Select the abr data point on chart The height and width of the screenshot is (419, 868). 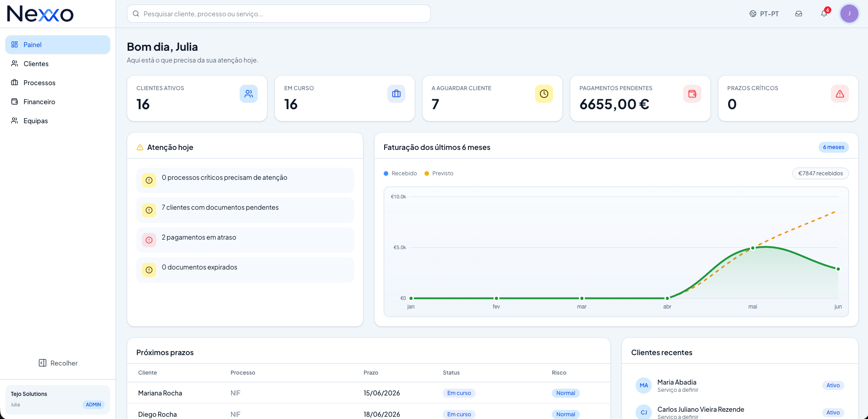[667, 298]
